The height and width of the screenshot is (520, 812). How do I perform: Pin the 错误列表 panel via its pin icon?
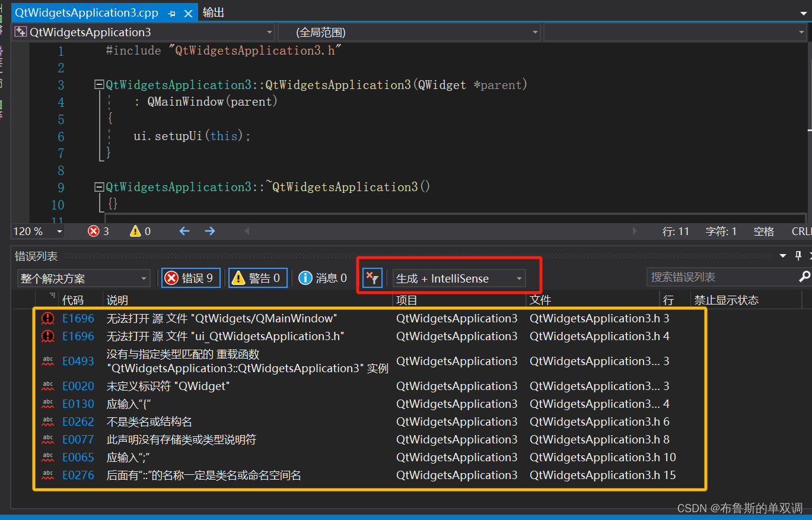pos(798,255)
